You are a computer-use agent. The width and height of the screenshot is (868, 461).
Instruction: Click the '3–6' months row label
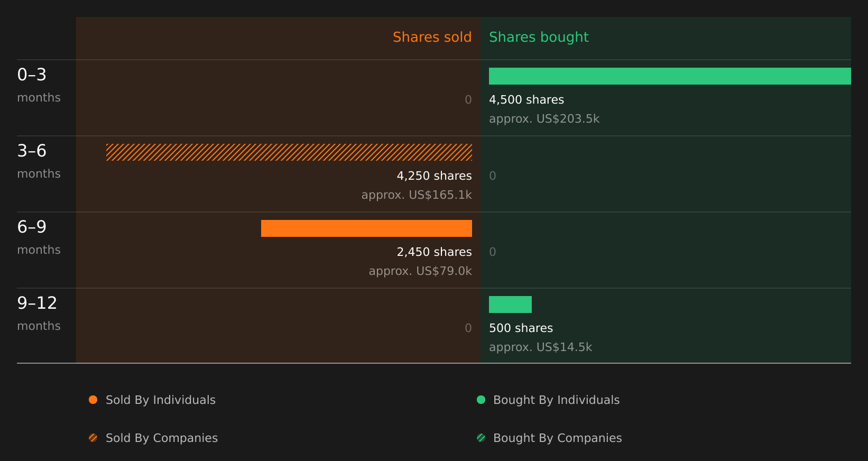[32, 151]
